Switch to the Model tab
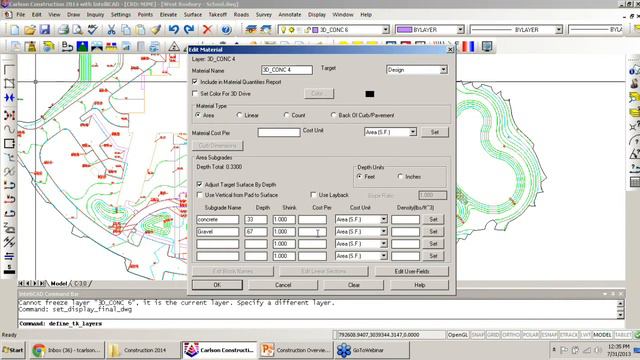Viewport: 640px width, 360px height. (59, 283)
